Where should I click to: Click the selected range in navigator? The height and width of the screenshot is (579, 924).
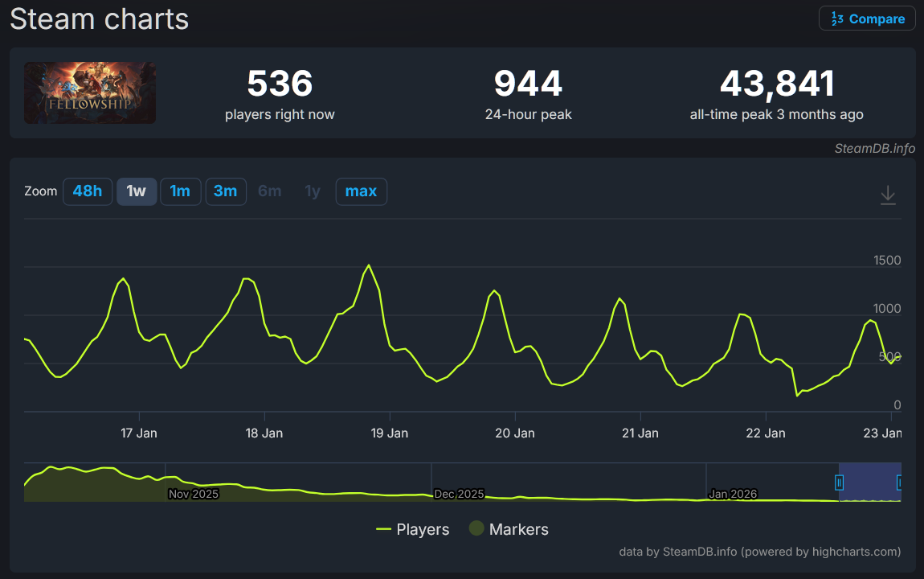click(x=870, y=482)
